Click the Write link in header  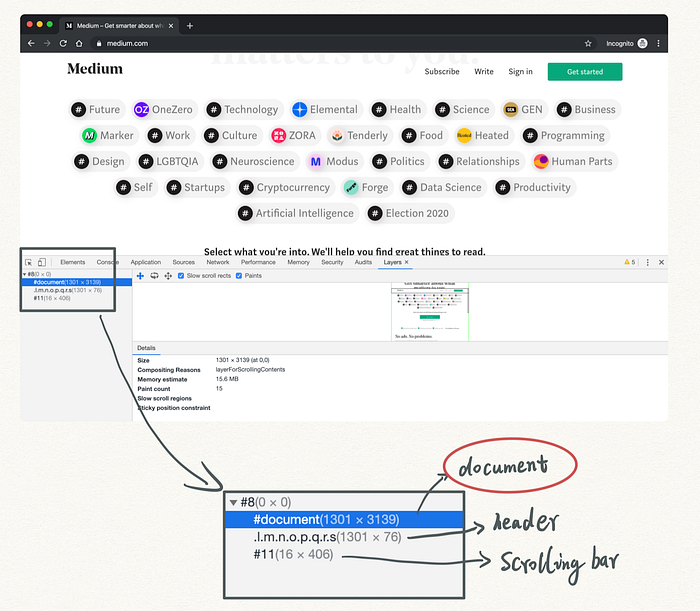[484, 71]
